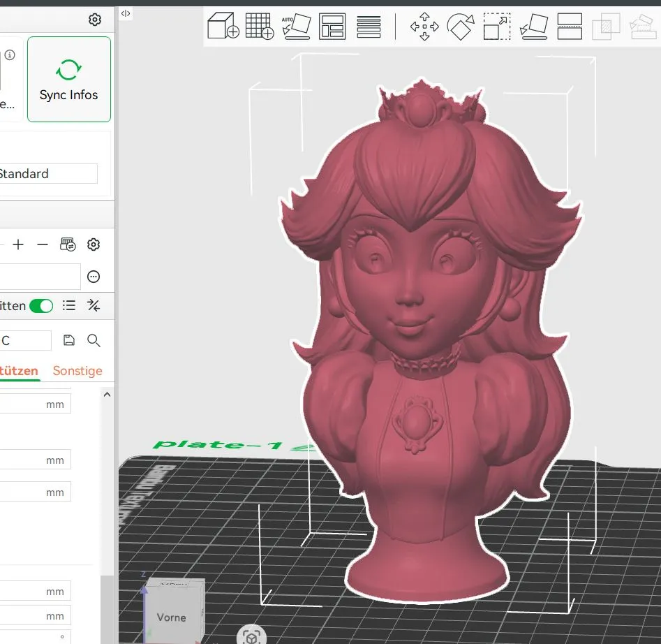Open printer settings gear in the left panel header
Screen dimensions: 661x644
click(95, 20)
